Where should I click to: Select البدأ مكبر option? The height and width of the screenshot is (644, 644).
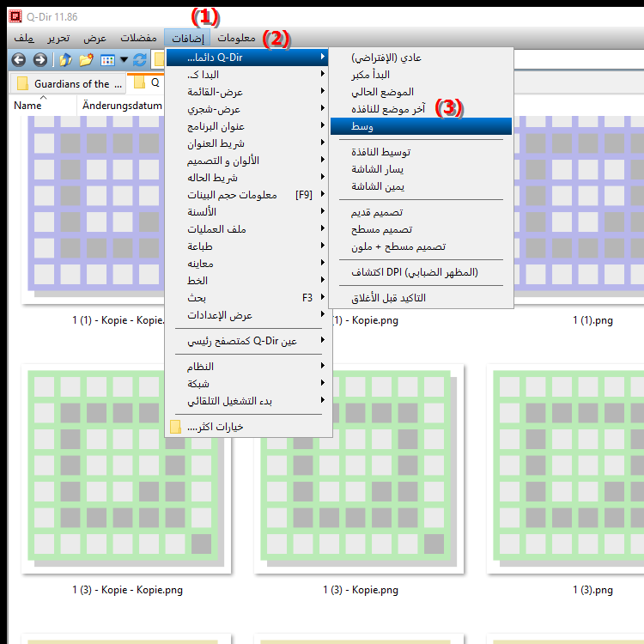pyautogui.click(x=421, y=75)
